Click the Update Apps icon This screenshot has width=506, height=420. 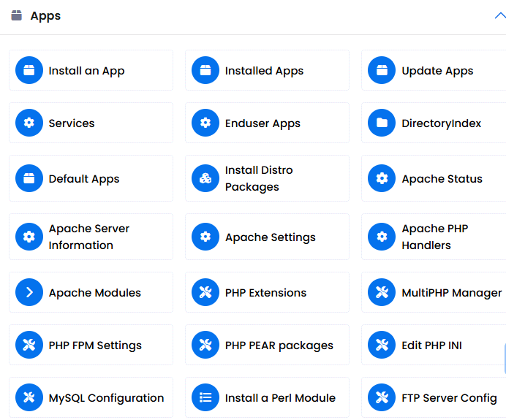point(382,70)
